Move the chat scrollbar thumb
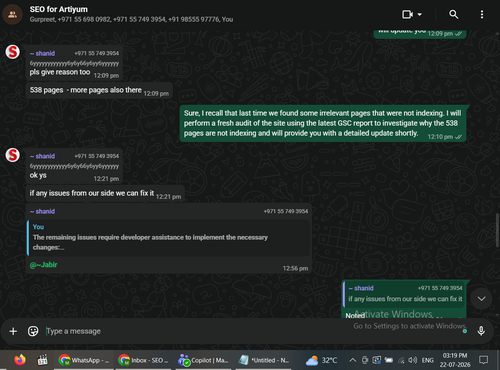The image size is (500, 370). [x=497, y=230]
